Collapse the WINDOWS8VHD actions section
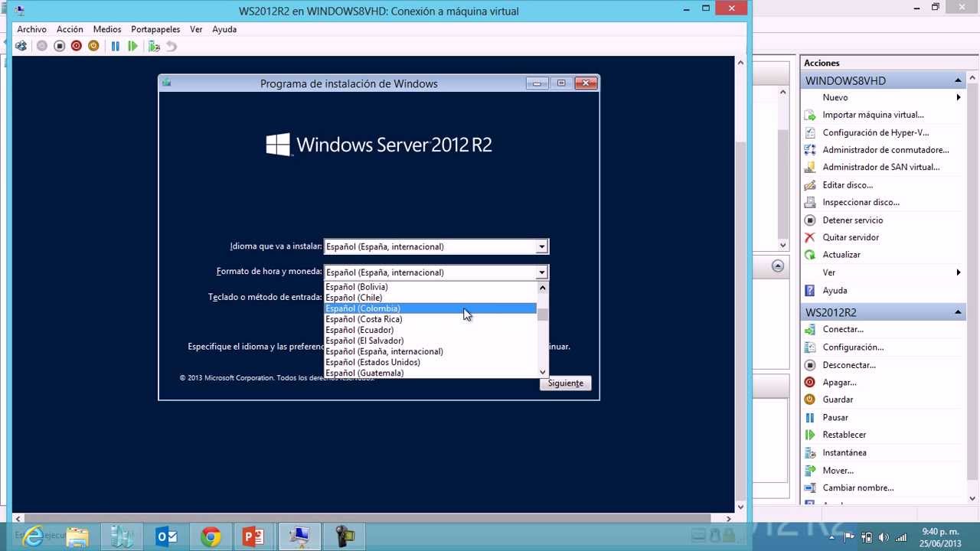 958,80
